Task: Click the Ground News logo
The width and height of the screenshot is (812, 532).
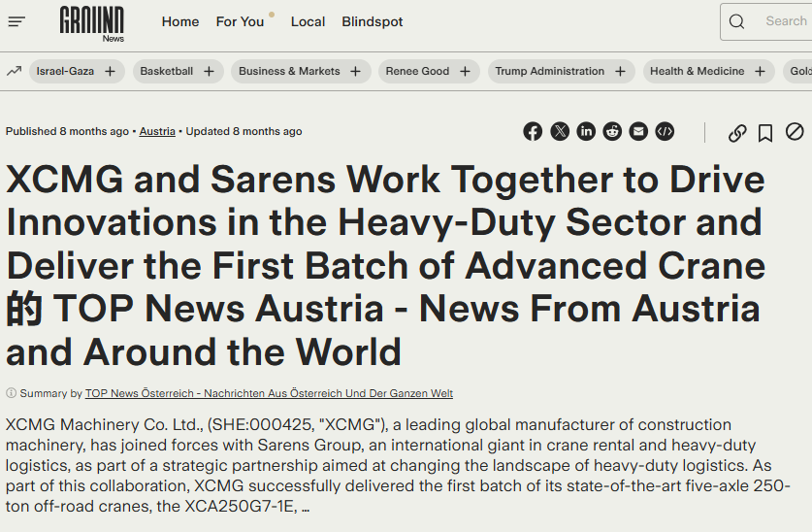Action: coord(92,22)
